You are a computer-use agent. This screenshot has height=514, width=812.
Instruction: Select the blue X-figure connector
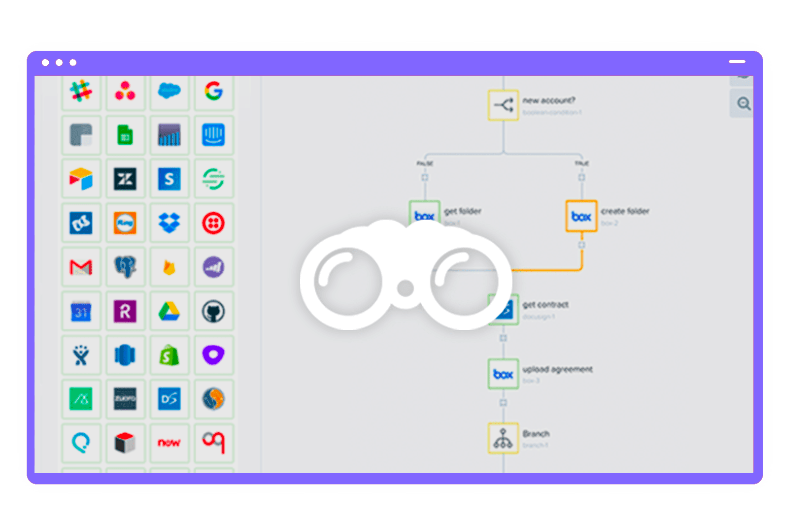coord(81,355)
